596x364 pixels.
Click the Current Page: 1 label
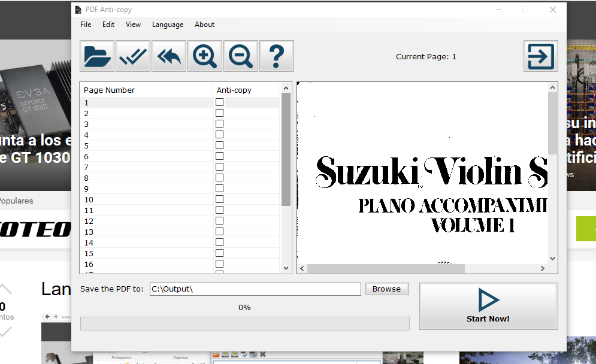pyautogui.click(x=426, y=57)
